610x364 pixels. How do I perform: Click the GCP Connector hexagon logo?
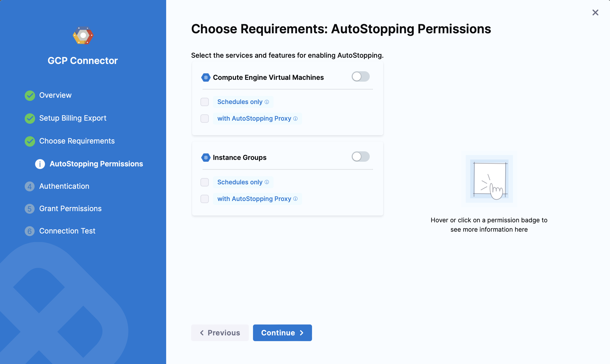(83, 35)
